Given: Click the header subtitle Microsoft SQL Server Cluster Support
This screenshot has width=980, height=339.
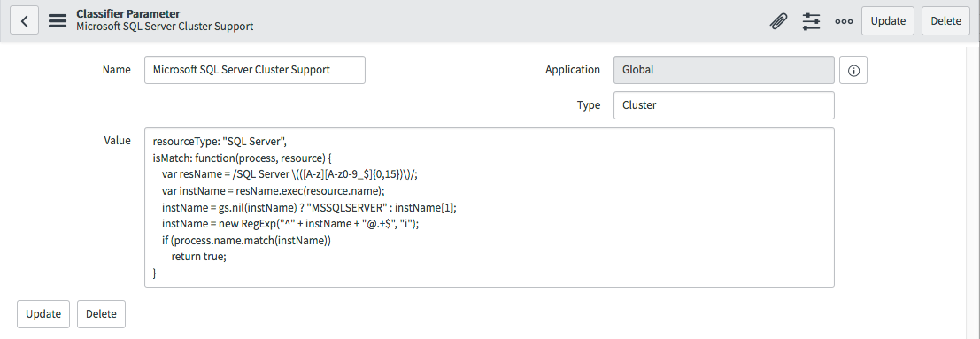Looking at the screenshot, I should click(x=165, y=27).
